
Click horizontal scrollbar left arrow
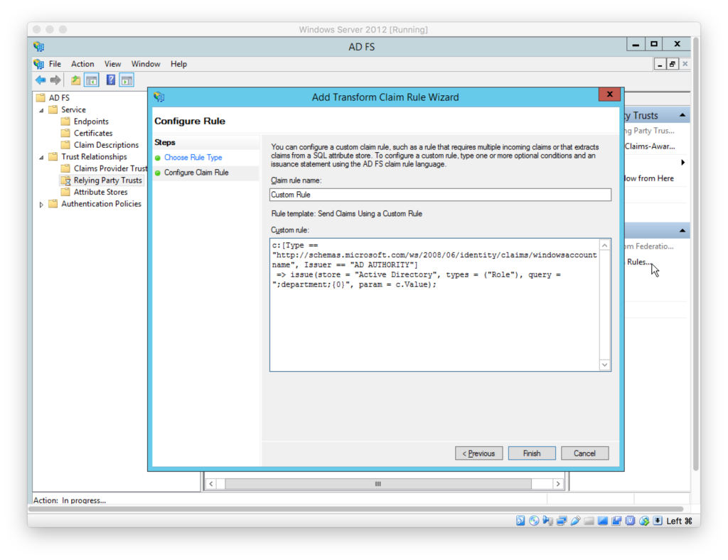(211, 484)
